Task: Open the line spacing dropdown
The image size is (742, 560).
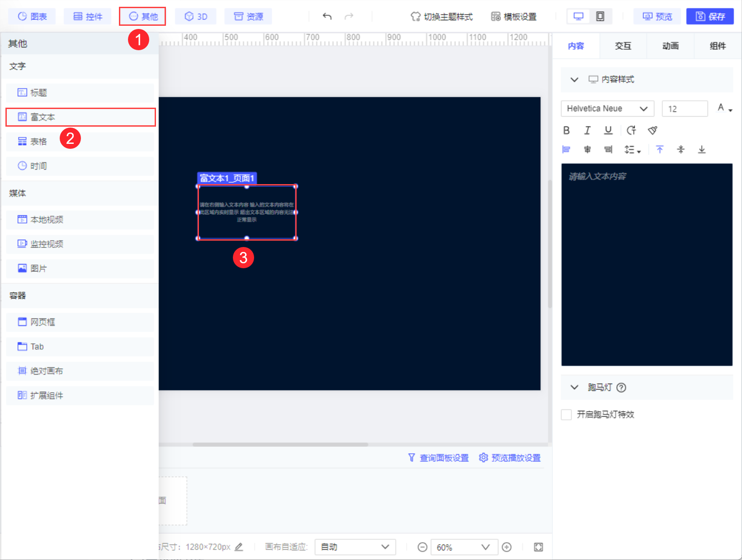Action: 633,150
